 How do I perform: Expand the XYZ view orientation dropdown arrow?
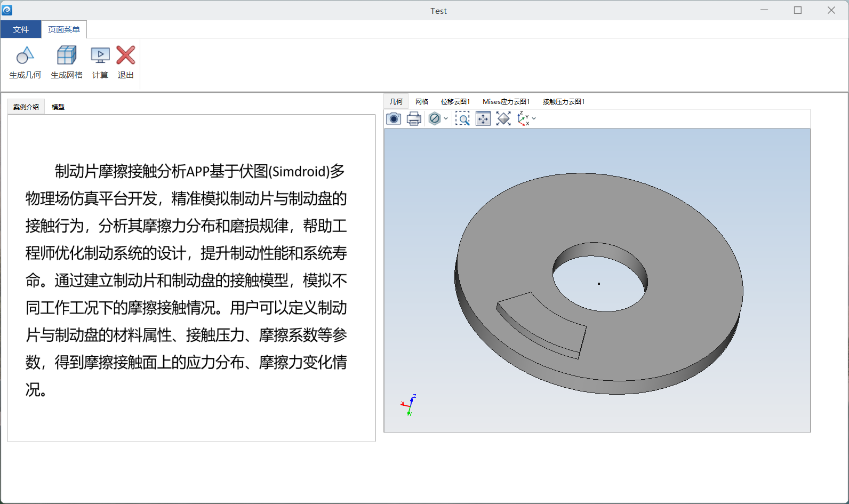coord(534,118)
